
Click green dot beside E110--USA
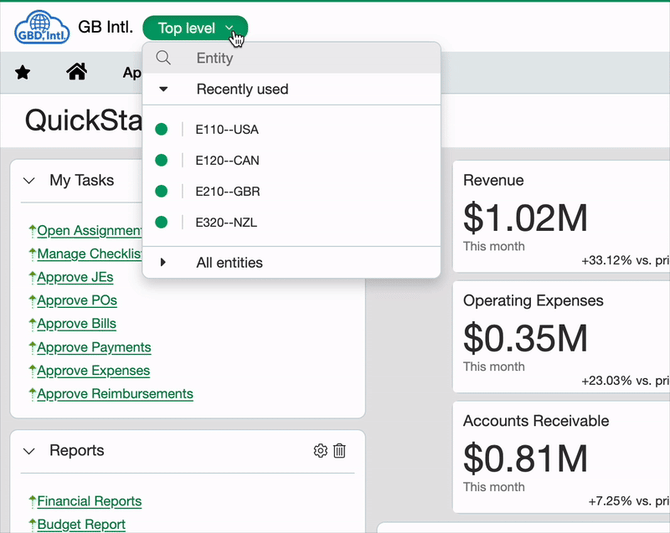[x=162, y=129]
